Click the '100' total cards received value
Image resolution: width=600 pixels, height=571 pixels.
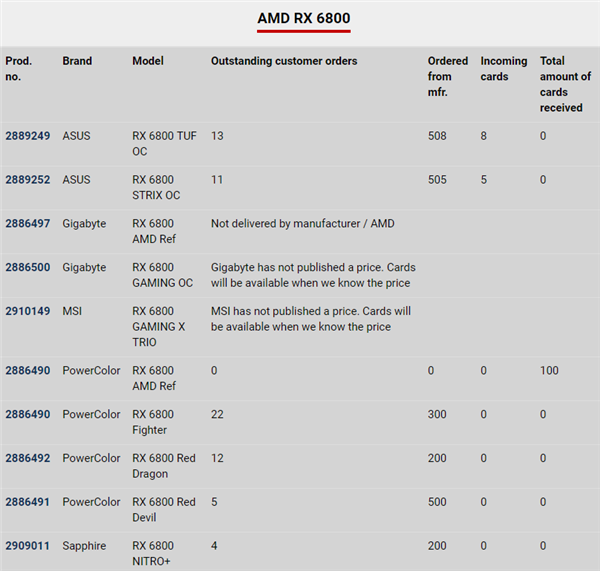click(x=549, y=370)
